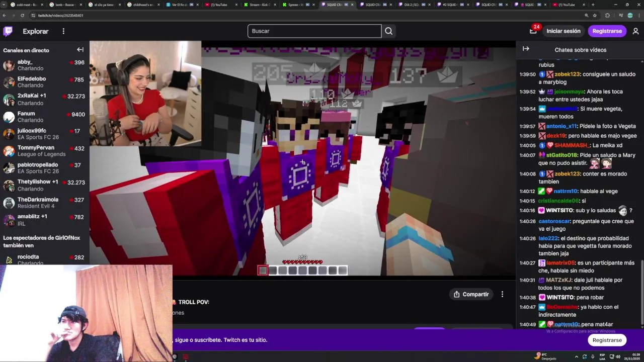Go back with browser back arrow
Screen dimensions: 644x362
pyautogui.click(x=5, y=16)
